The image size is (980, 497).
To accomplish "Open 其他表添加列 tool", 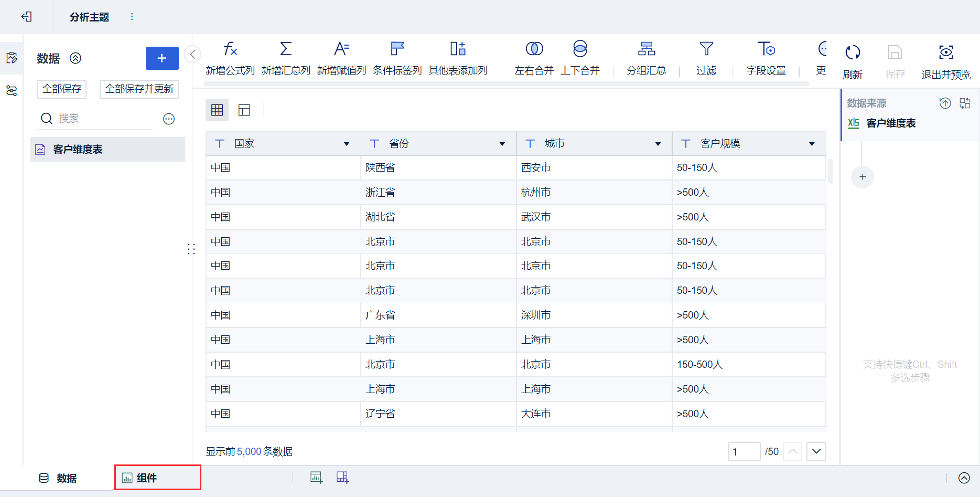I will [x=458, y=58].
